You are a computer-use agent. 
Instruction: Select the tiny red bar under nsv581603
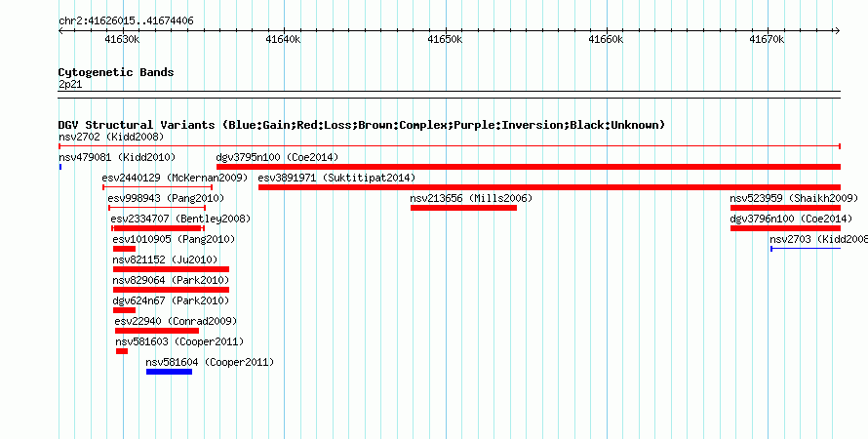[122, 351]
